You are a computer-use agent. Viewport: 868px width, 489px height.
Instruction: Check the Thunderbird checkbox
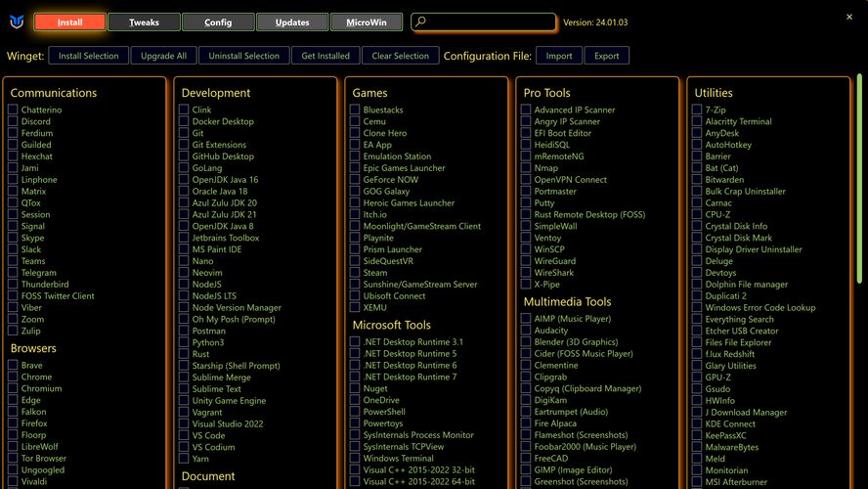tap(13, 284)
